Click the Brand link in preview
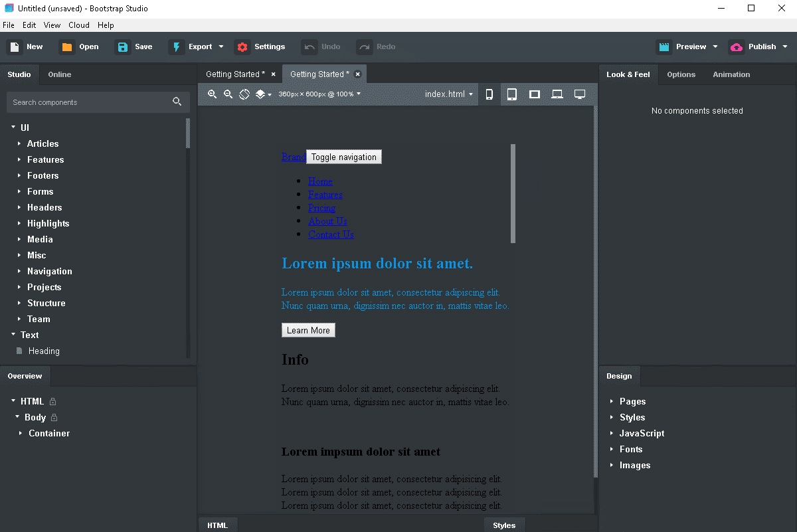Screen dimensions: 797x532 coord(294,157)
